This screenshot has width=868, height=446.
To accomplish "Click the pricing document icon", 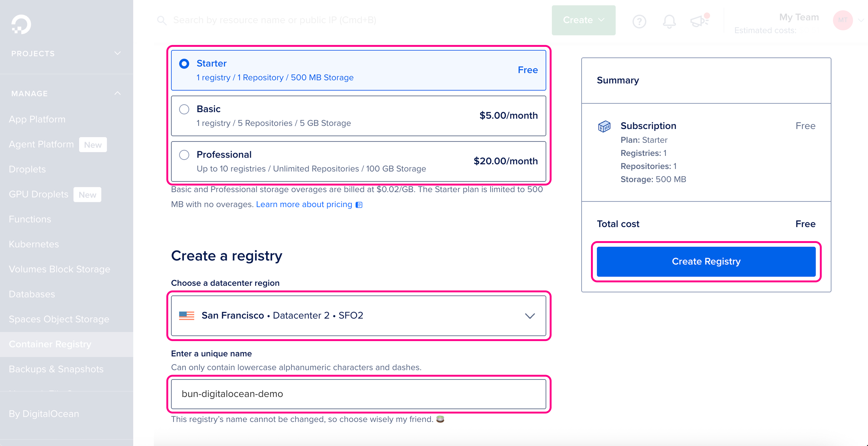I will [358, 204].
